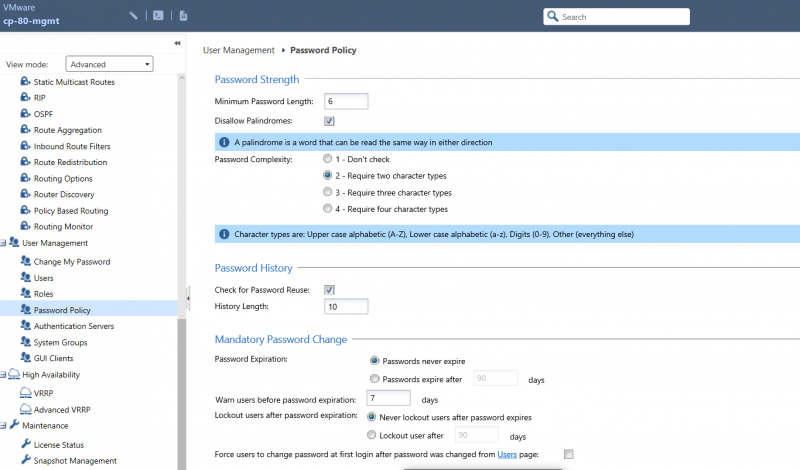
Task: Collapse navigation tree with double-arrow icon
Action: 177,43
